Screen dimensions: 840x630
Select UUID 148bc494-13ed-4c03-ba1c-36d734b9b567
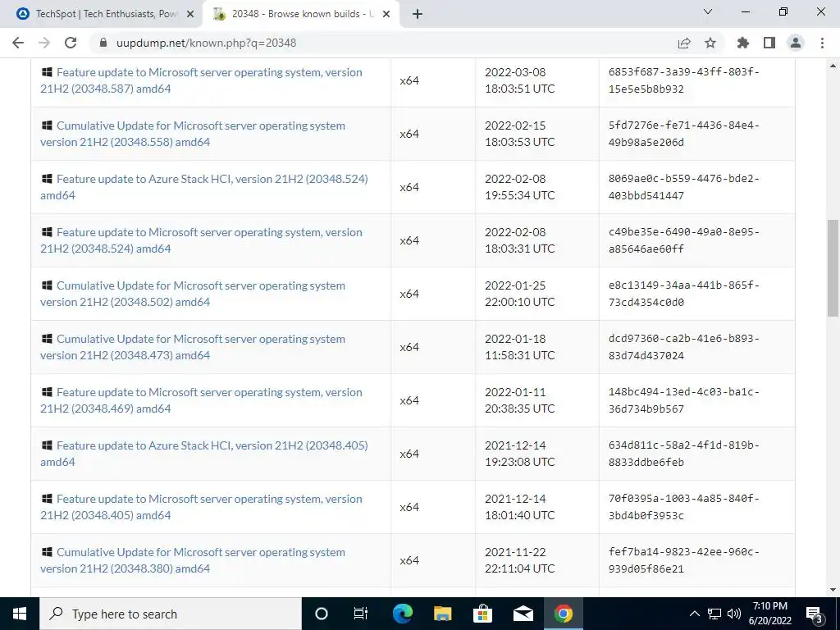[x=684, y=400]
